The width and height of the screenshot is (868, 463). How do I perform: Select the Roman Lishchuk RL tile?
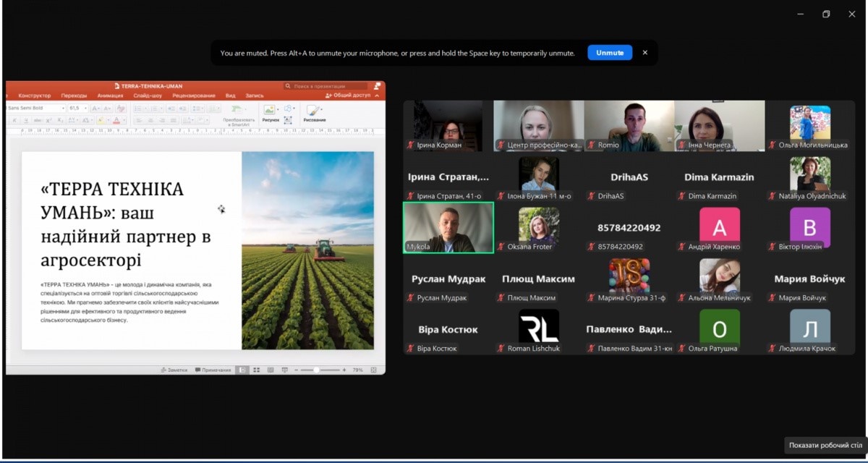point(539,329)
